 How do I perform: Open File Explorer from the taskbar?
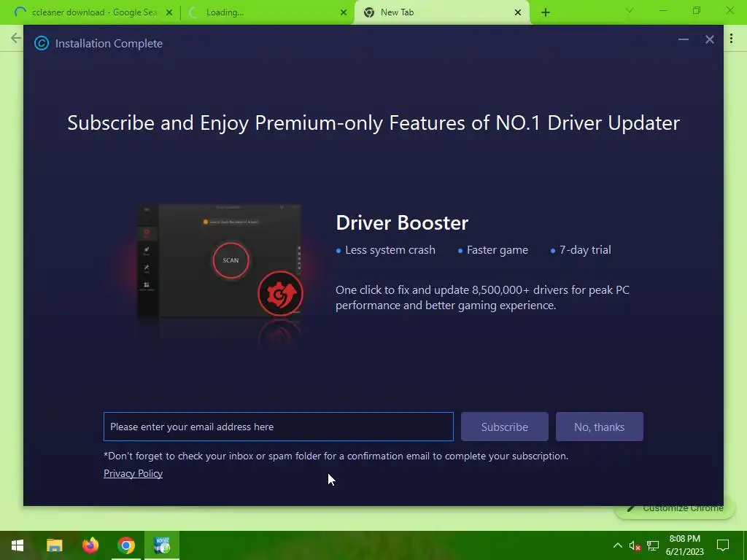click(54, 545)
